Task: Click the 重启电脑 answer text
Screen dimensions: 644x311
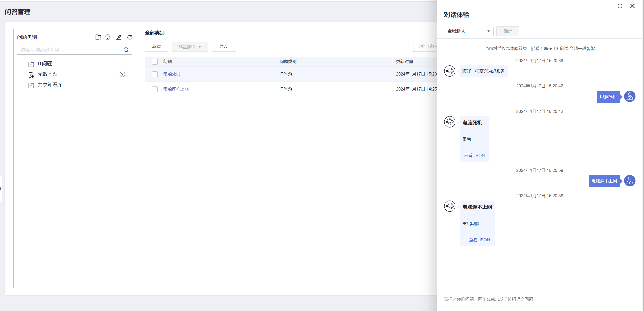Action: pos(471,224)
